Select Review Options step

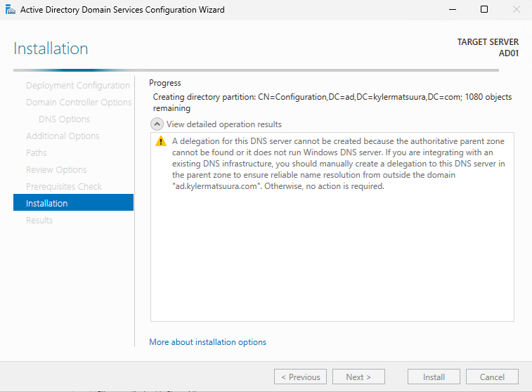click(56, 169)
